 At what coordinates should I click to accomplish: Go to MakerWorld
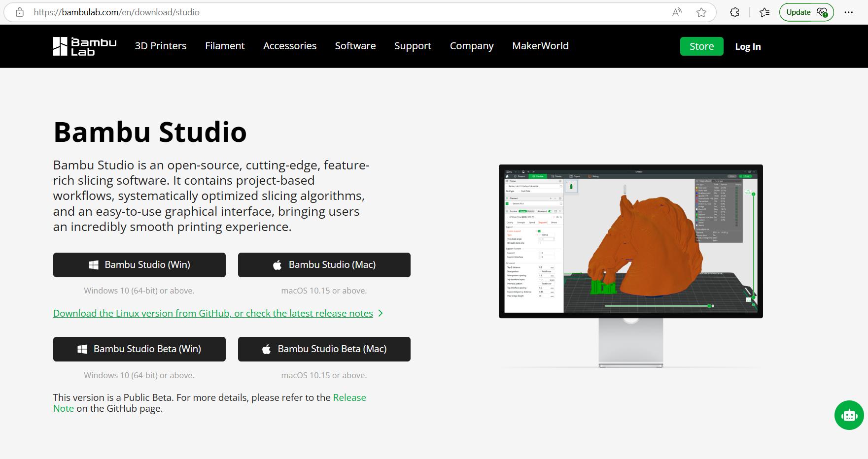(x=540, y=46)
